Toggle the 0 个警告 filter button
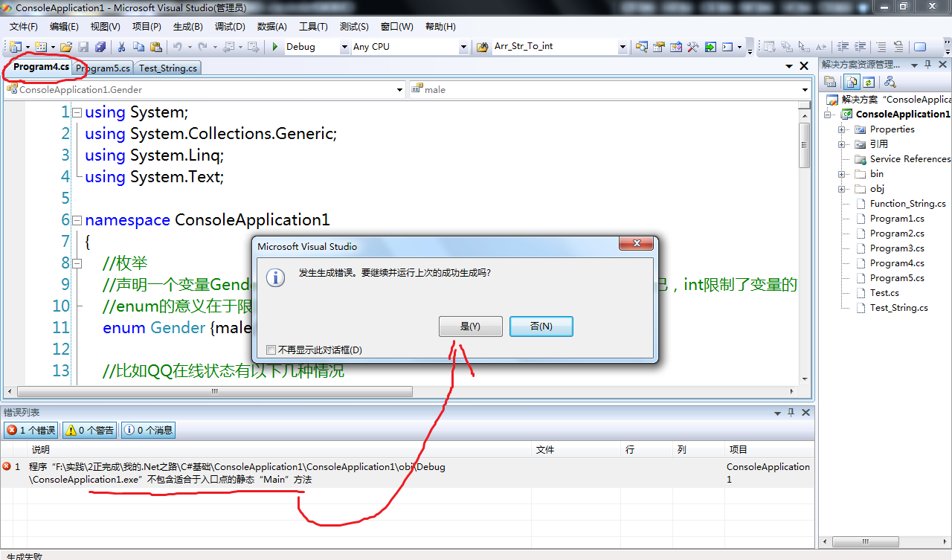The image size is (952, 560). click(90, 430)
